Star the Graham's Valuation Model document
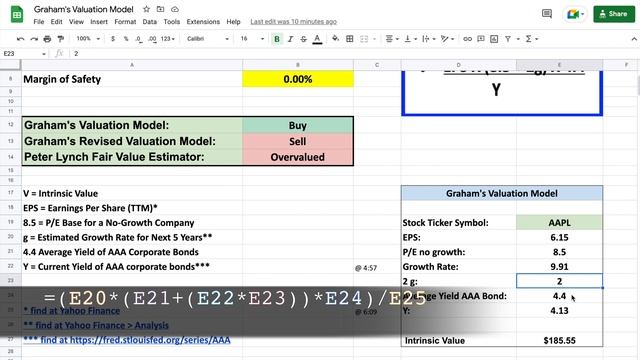 (146, 9)
